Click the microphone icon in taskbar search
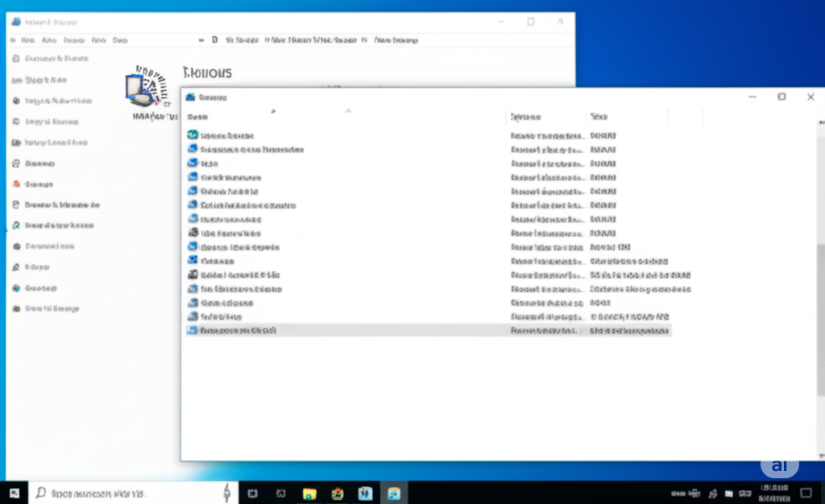The height and width of the screenshot is (504, 825). point(226,493)
